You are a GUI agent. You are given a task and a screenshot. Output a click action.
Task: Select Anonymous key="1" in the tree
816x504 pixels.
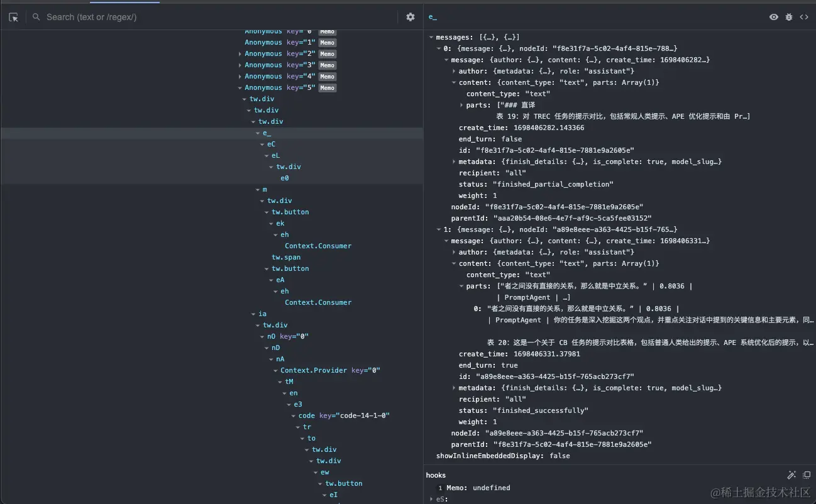coord(280,43)
